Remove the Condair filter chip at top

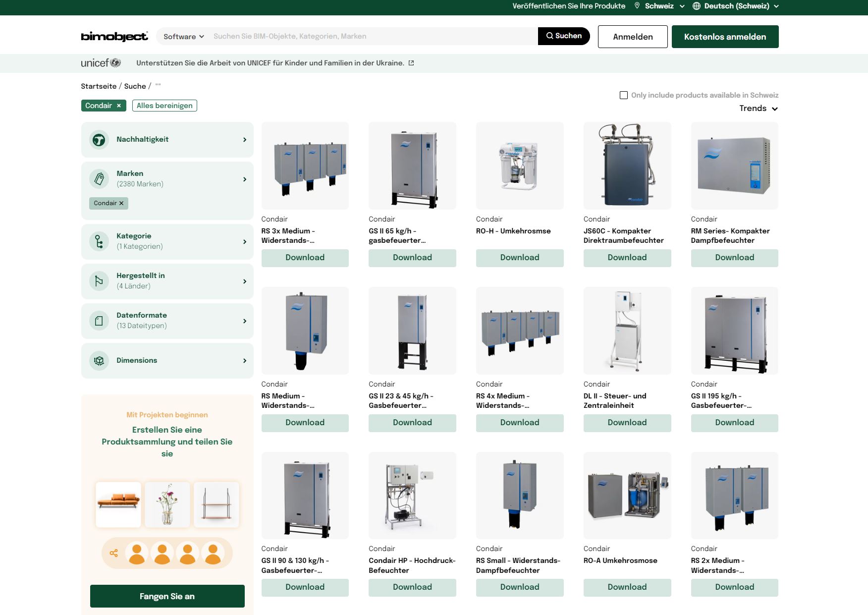119,106
